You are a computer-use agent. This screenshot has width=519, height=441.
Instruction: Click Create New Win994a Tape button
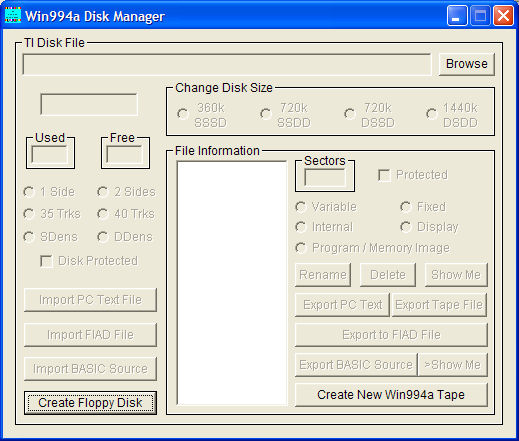click(x=391, y=395)
